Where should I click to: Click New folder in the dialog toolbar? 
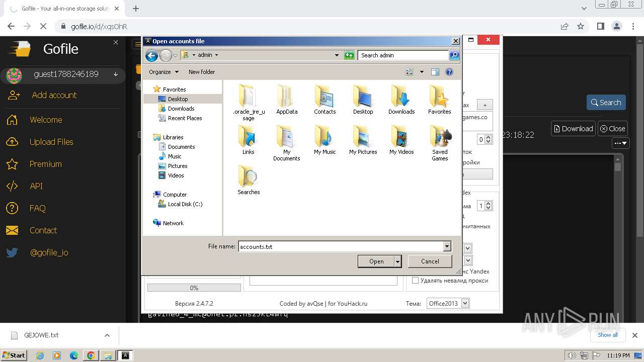tap(202, 72)
